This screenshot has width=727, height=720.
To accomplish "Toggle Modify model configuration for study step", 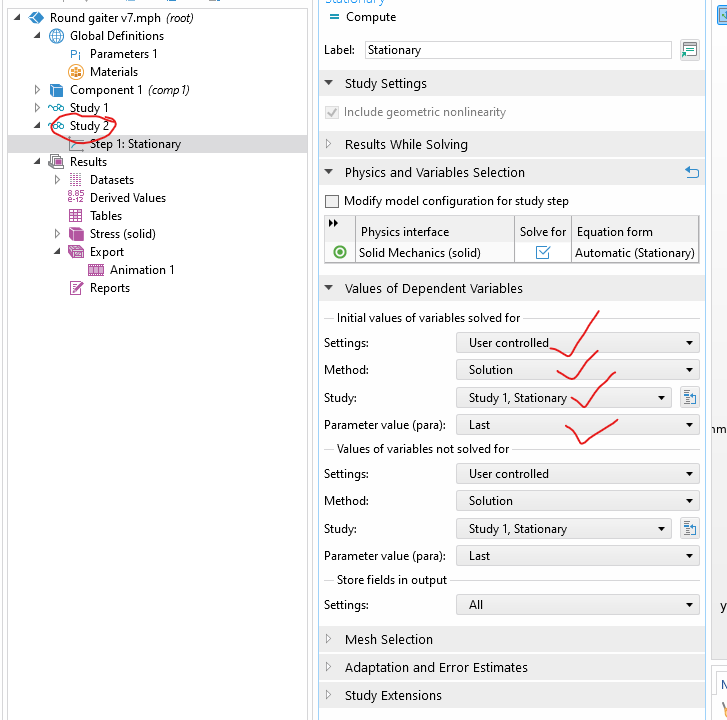I will click(x=333, y=201).
